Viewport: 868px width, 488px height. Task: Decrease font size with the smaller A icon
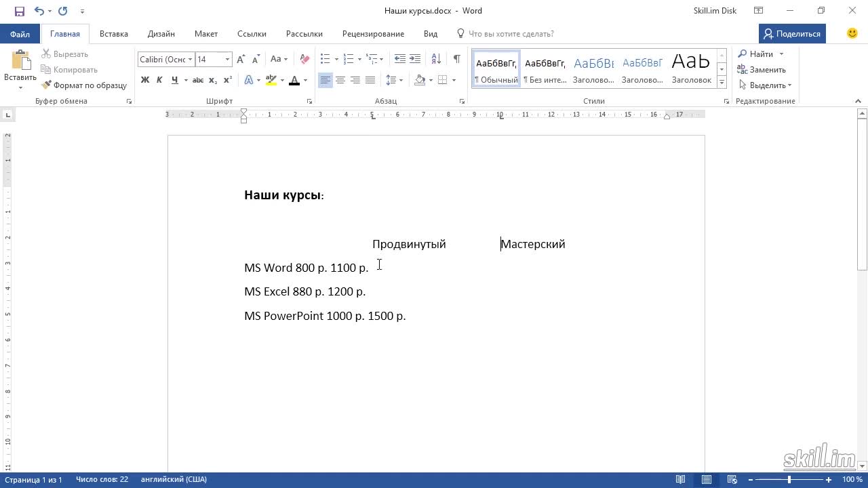(x=255, y=60)
